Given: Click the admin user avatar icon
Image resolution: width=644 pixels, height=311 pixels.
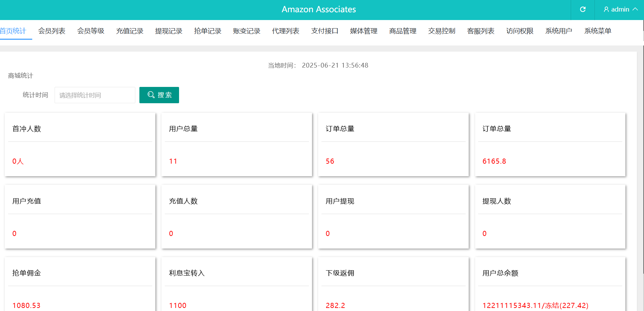Looking at the screenshot, I should (x=606, y=10).
